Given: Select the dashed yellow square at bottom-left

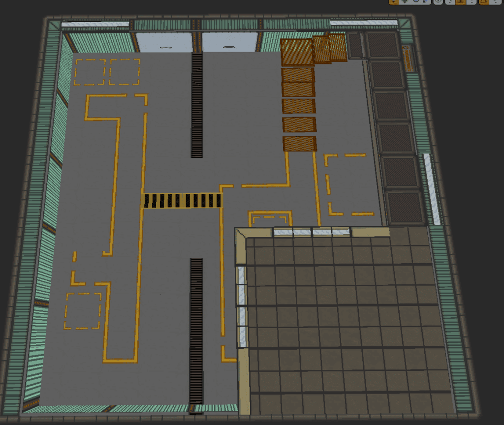Looking at the screenshot, I should point(83,311).
